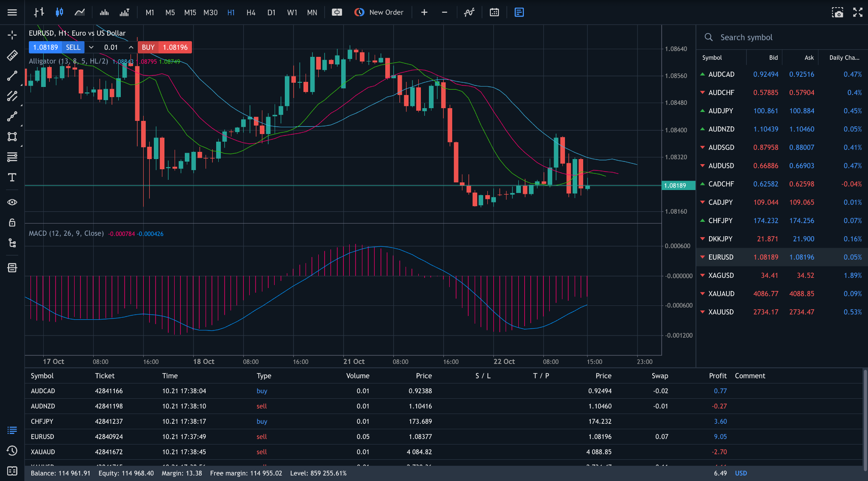This screenshot has height=481, width=868.
Task: Select the text annotation tool
Action: [12, 178]
